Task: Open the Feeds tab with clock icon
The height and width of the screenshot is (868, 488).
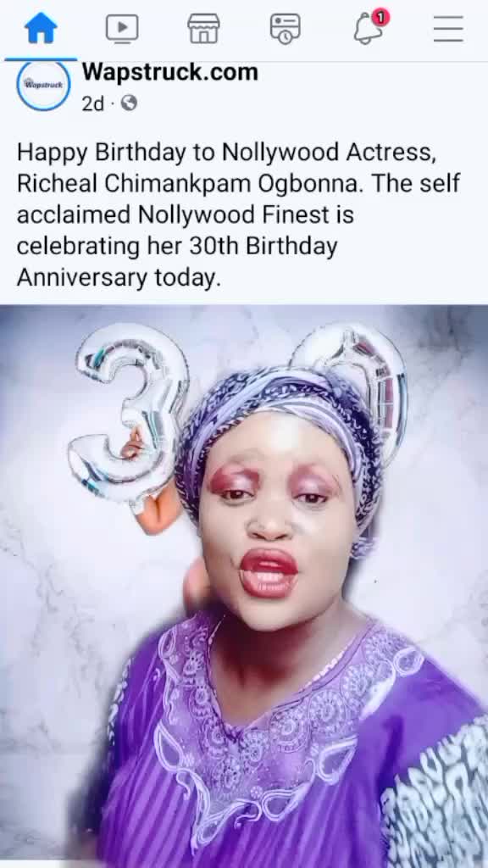Action: coord(285,28)
